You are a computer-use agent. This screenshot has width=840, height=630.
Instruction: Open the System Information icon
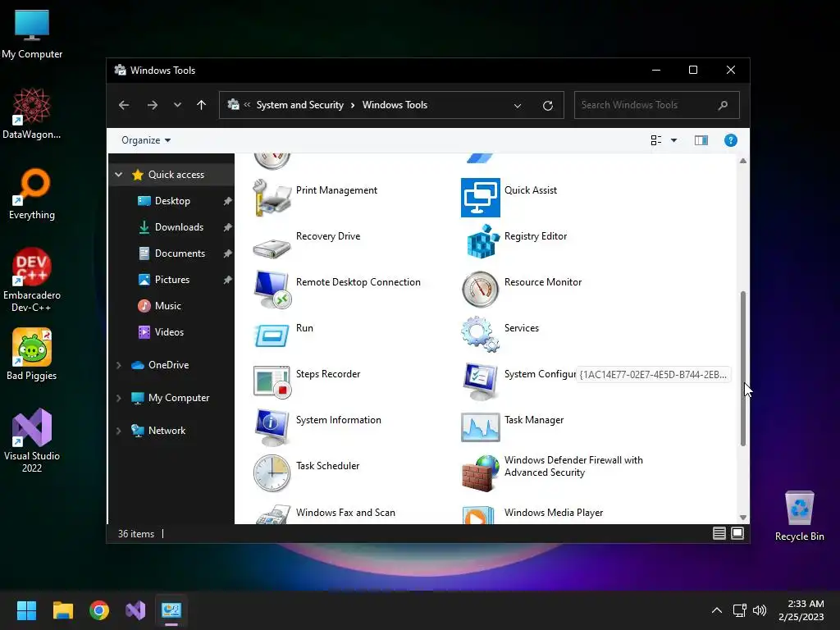(272, 427)
